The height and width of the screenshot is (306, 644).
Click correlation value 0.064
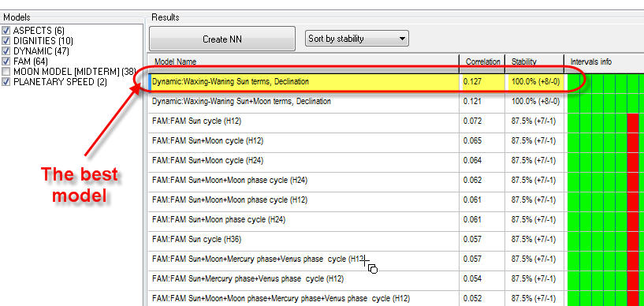(x=472, y=161)
